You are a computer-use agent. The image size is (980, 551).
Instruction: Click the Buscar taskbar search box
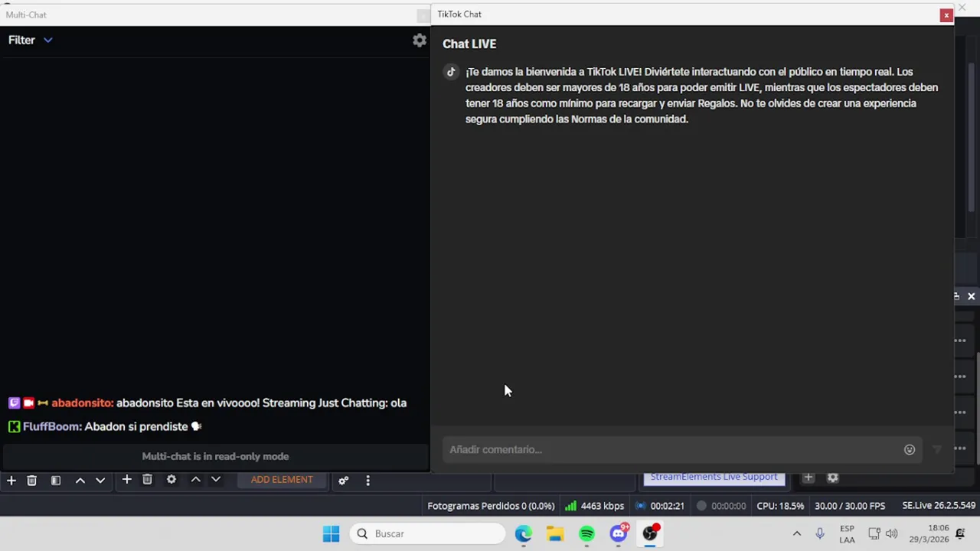pos(428,534)
